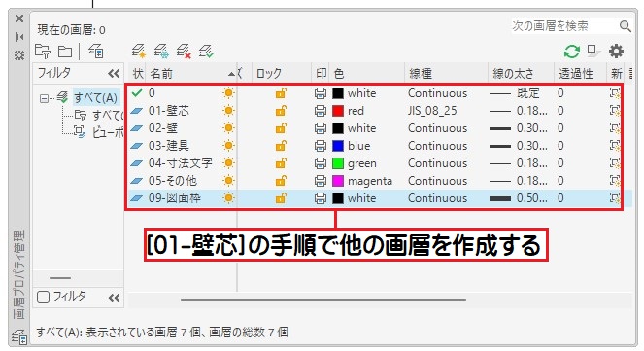This screenshot has height=351, width=644.
Task: Collapse the filter tree panel
Action: pos(114,74)
